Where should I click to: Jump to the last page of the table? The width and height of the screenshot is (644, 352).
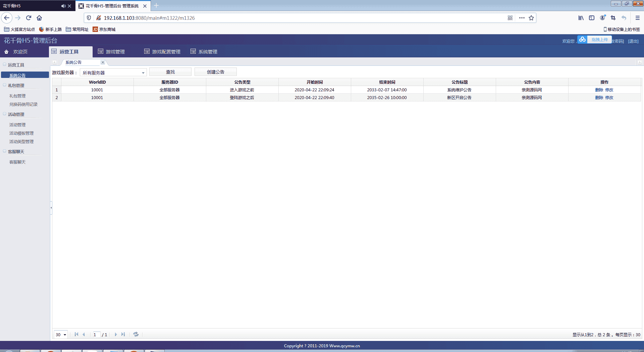pos(123,335)
